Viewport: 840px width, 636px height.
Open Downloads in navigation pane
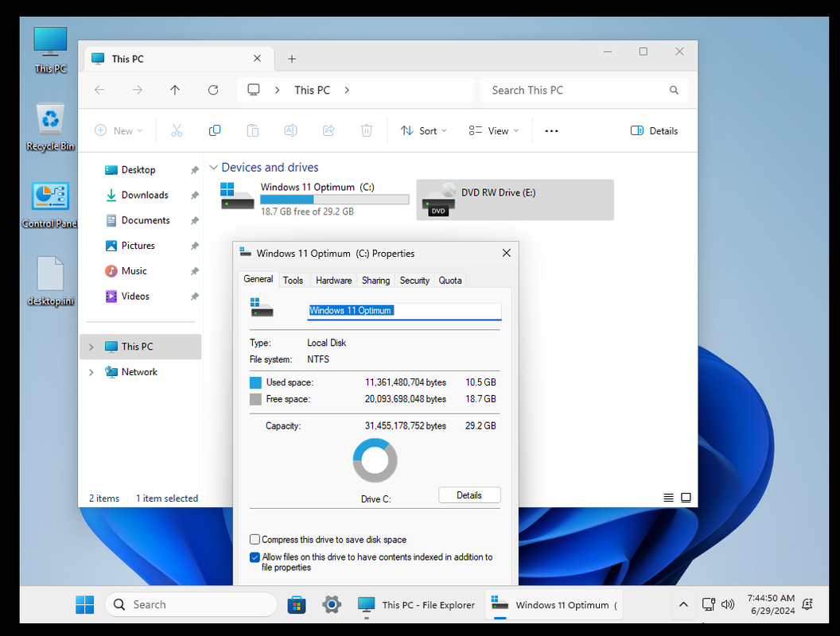145,195
